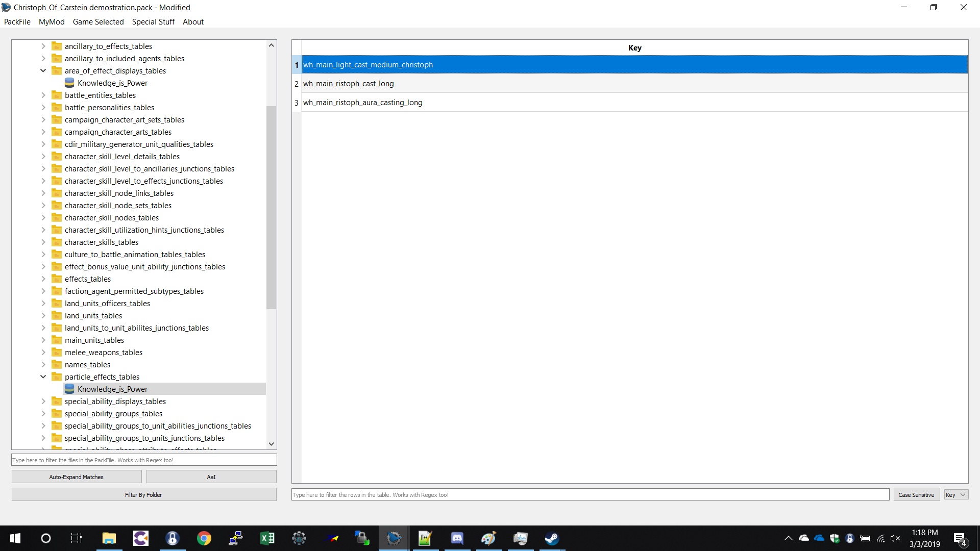Toggle the Filter By Folder button
Screen dimensions: 980x551
143,495
